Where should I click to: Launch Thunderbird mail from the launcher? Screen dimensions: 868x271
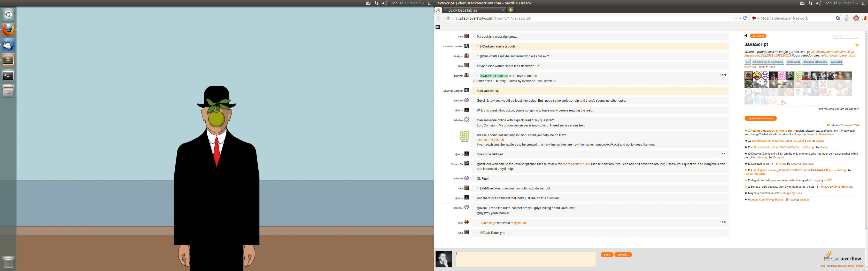coord(8,45)
